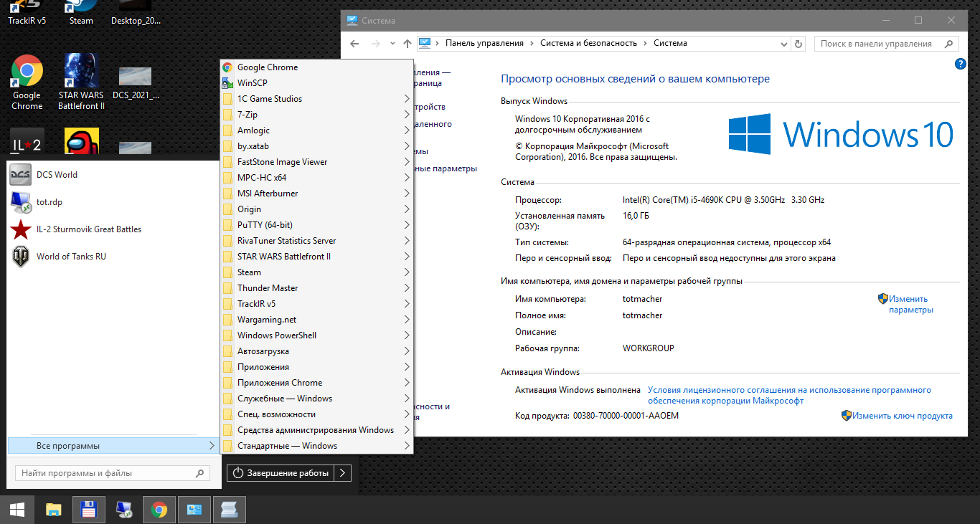Expand FastStone Image Viewer submenu arrow
Image resolution: width=980 pixels, height=524 pixels.
tap(407, 162)
